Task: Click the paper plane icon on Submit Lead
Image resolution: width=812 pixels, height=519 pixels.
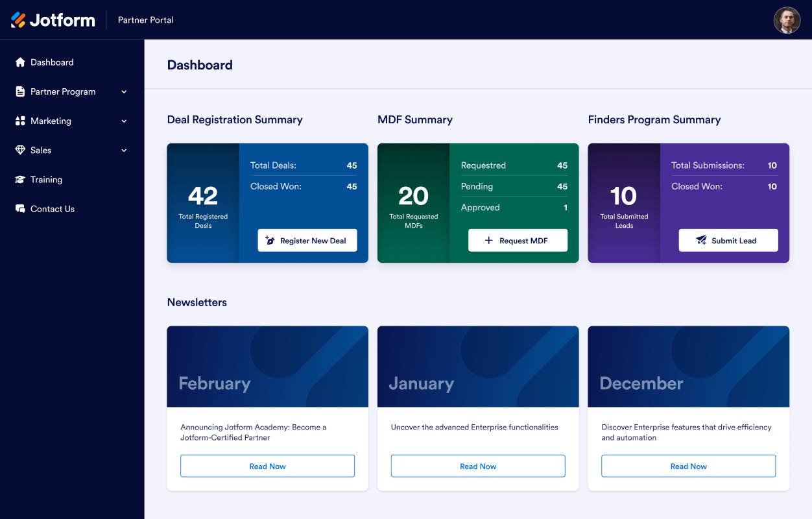Action: point(700,240)
